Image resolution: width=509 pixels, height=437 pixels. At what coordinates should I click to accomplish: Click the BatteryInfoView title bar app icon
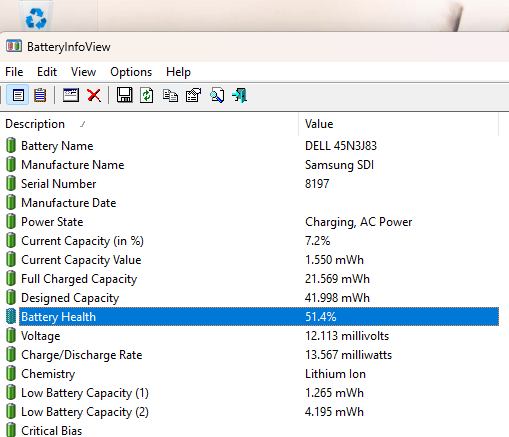[x=14, y=46]
